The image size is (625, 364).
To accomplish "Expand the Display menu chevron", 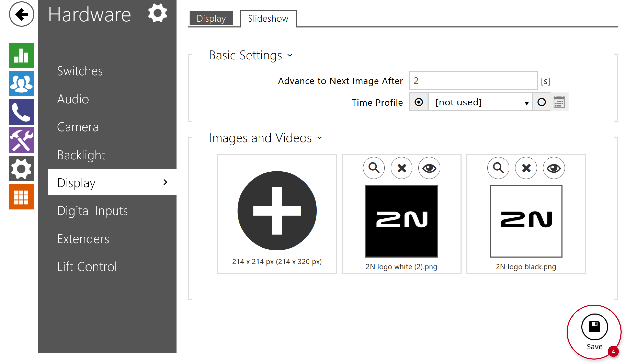I will point(165,182).
